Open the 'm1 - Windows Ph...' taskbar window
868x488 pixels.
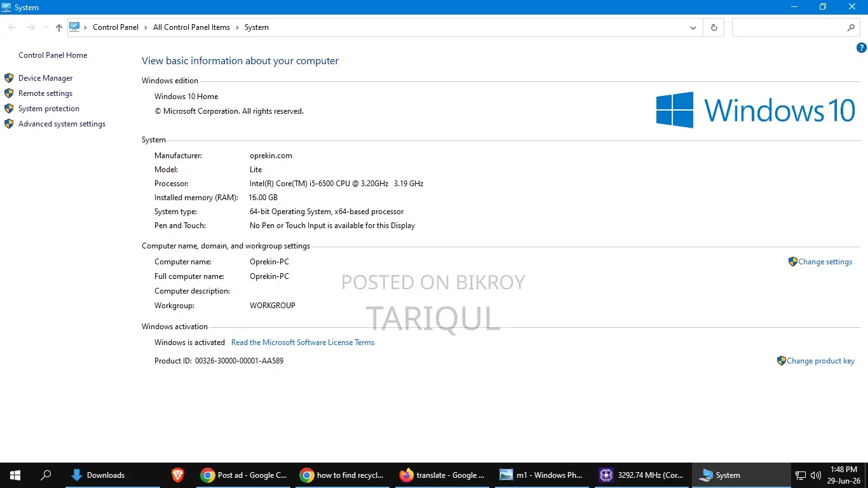coord(542,475)
